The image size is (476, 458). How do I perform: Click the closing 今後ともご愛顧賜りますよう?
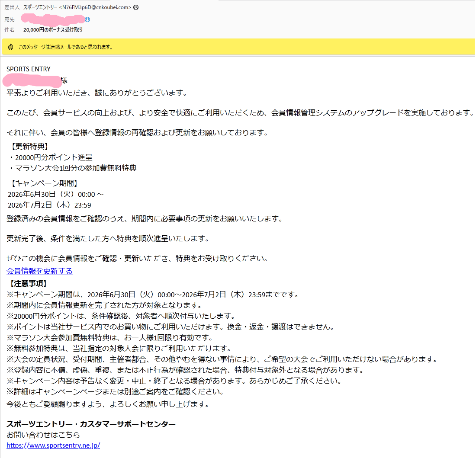[108, 404]
